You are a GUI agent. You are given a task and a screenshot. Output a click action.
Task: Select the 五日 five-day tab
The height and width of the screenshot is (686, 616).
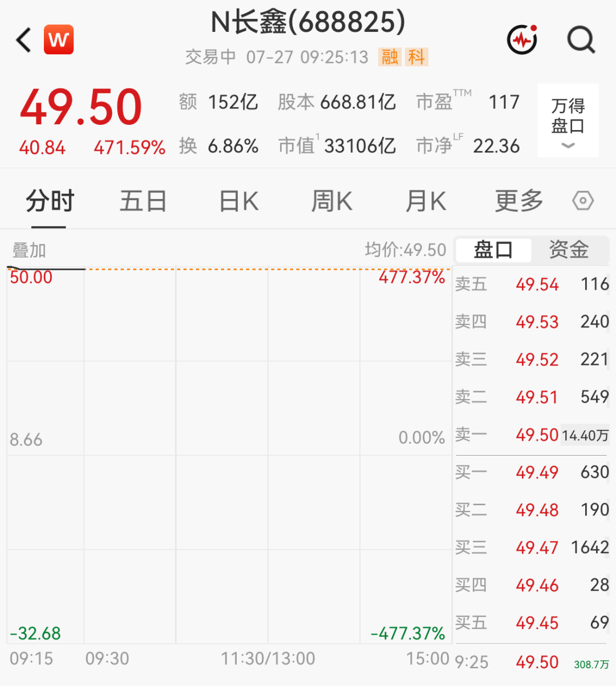pyautogui.click(x=143, y=201)
